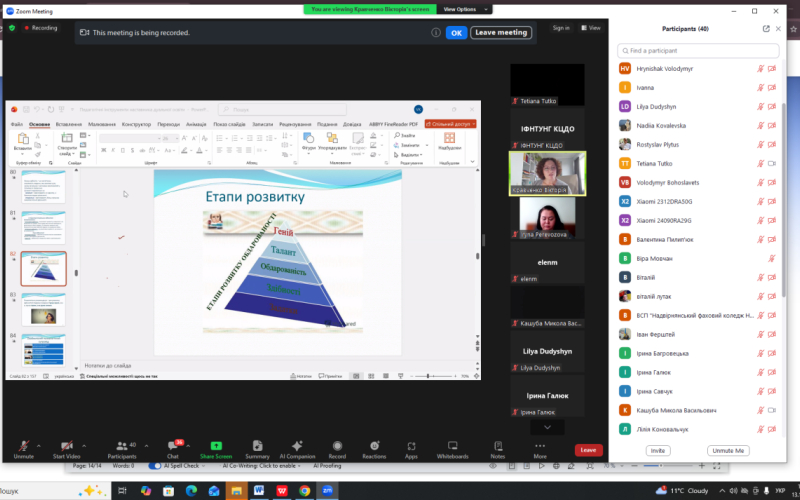Click the Leave meeting button in notice
The width and height of the screenshot is (800, 500).
tap(501, 33)
